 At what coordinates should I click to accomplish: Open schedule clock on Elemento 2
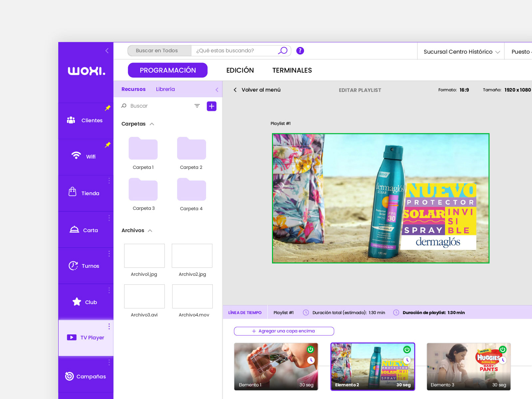pyautogui.click(x=407, y=360)
